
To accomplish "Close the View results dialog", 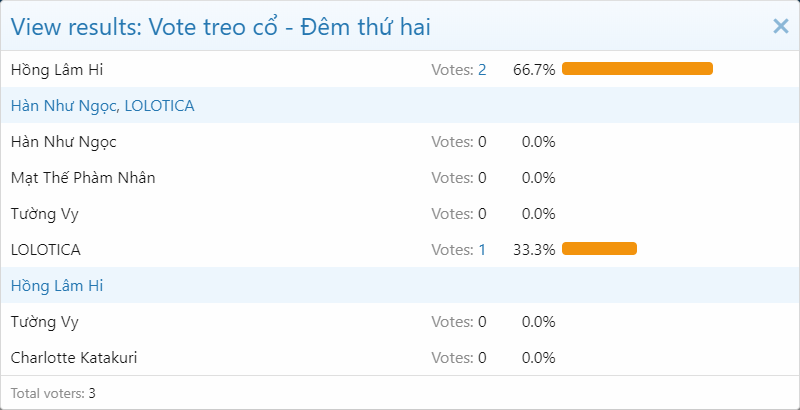I will coord(781,27).
